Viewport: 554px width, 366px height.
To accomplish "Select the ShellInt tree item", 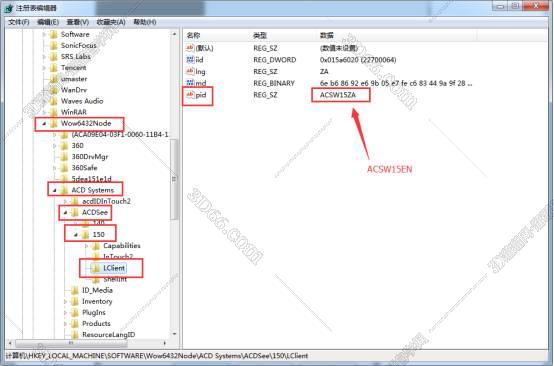I will tap(114, 279).
